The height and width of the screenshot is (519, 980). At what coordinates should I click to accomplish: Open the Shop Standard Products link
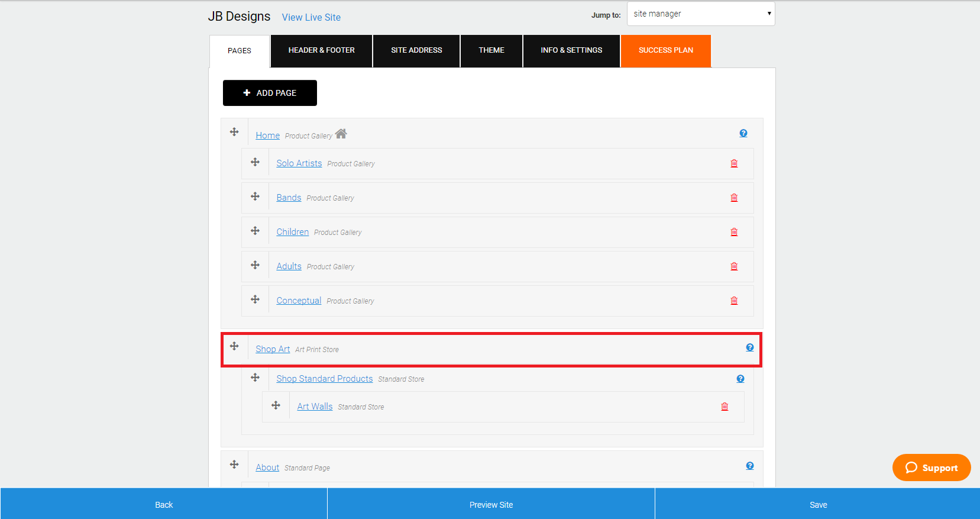point(325,379)
